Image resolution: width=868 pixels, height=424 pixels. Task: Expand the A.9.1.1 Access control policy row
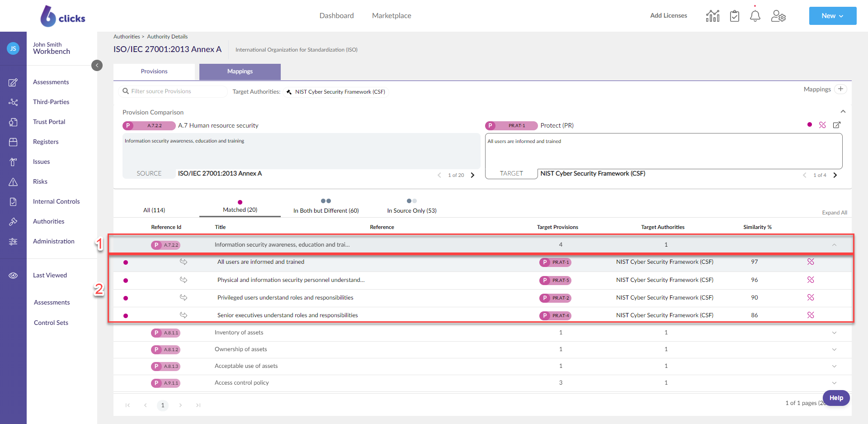click(x=834, y=383)
